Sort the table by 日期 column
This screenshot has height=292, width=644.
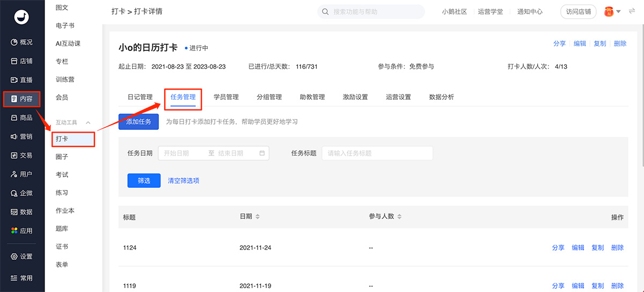(257, 217)
